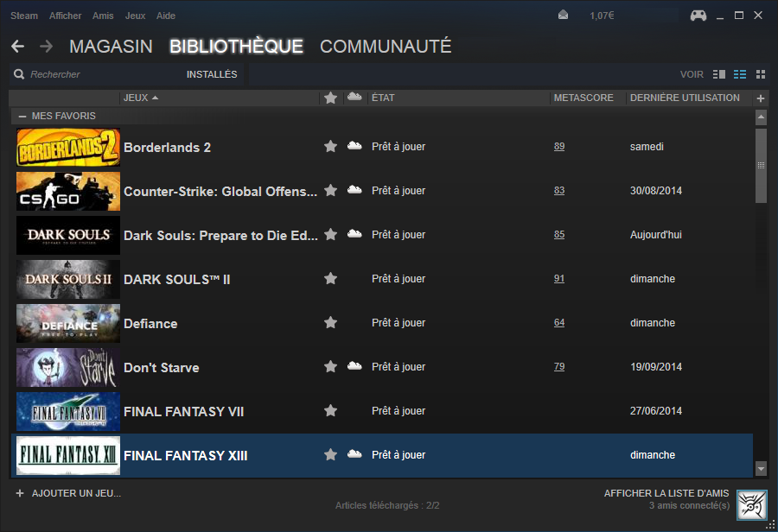
Task: Open the Aide menu
Action: [166, 16]
